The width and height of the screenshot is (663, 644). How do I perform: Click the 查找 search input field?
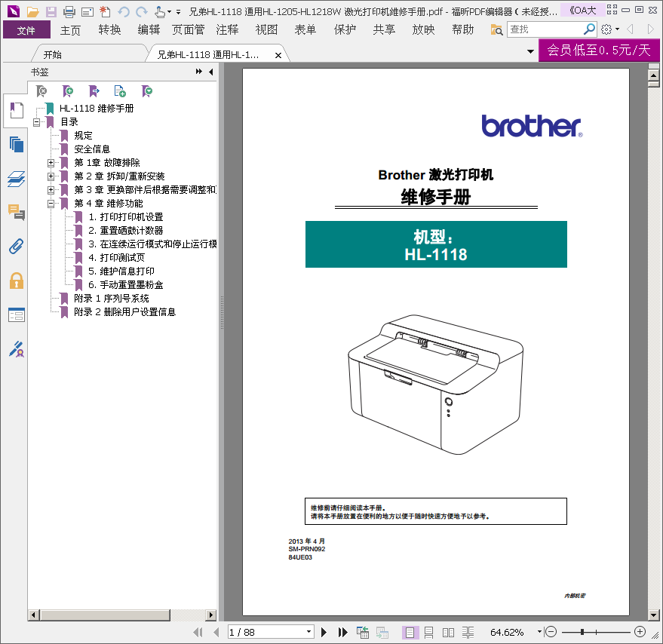point(545,29)
